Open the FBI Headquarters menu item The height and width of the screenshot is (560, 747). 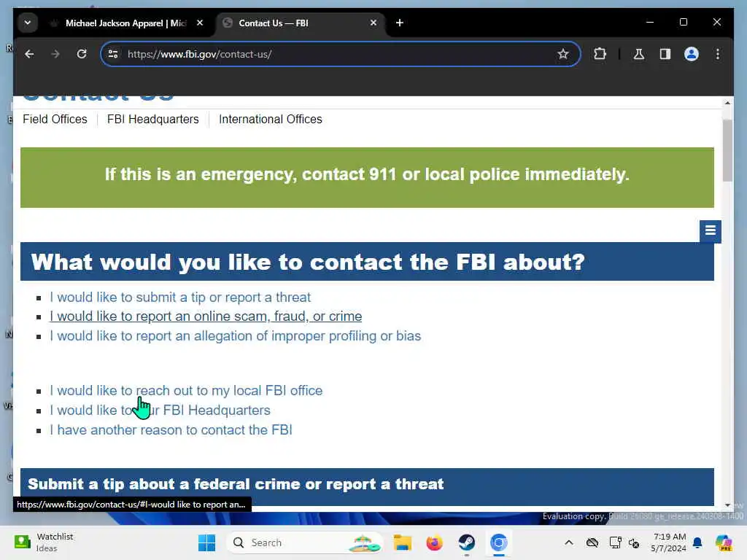(153, 119)
